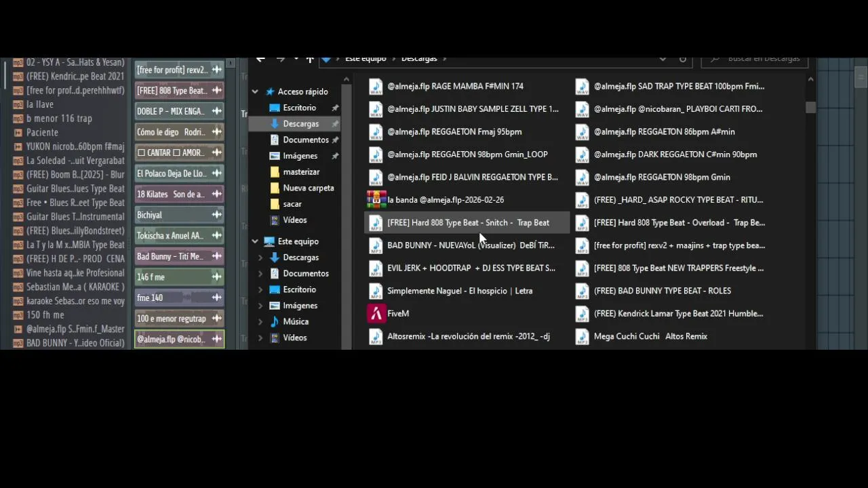Expand Música under Este equipo
Viewport: 868px width, 488px height.
[x=260, y=322]
